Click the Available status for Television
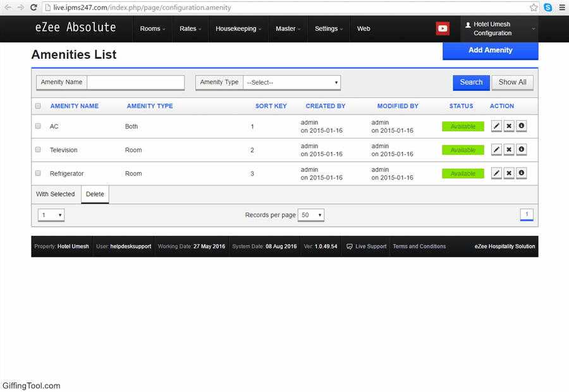The height and width of the screenshot is (392, 569). (x=463, y=150)
